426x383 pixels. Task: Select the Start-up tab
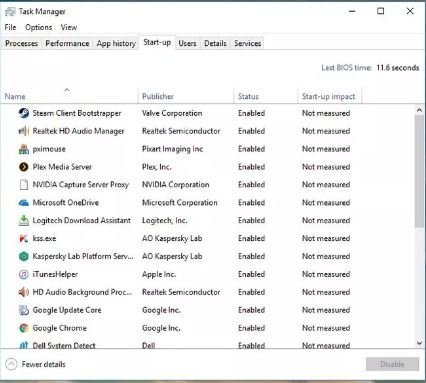157,42
